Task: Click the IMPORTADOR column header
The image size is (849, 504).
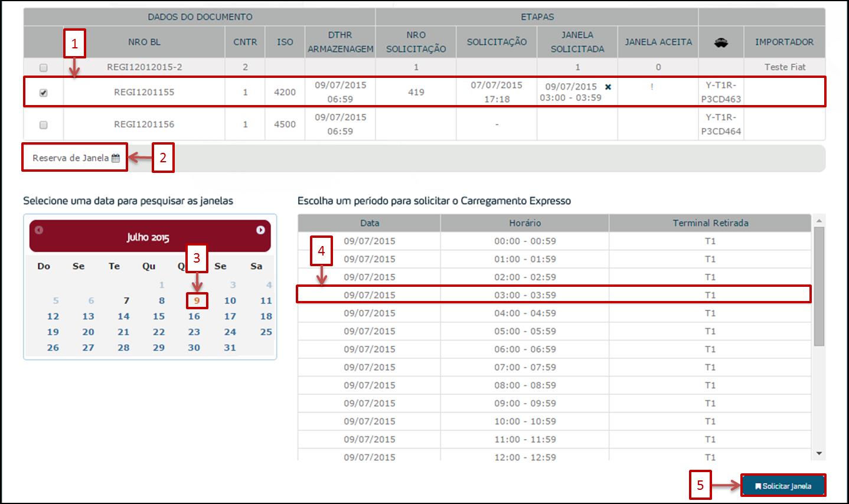Action: click(784, 42)
